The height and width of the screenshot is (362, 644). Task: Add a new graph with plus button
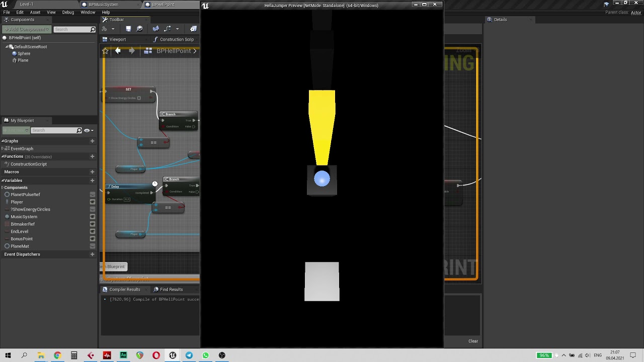[x=92, y=141]
